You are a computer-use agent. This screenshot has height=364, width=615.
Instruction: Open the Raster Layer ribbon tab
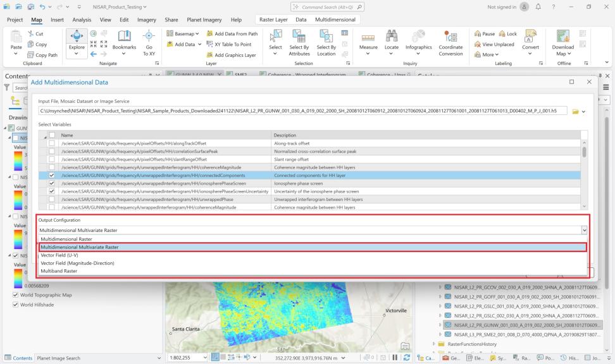click(x=273, y=20)
